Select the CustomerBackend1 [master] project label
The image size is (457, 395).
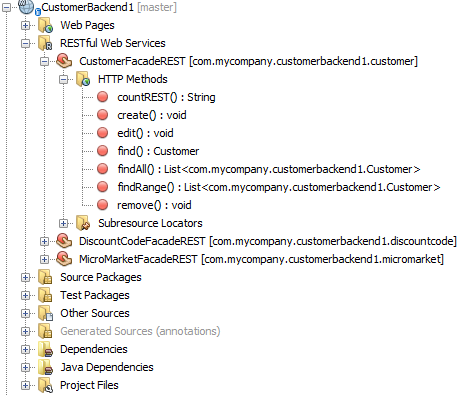pyautogui.click(x=109, y=7)
